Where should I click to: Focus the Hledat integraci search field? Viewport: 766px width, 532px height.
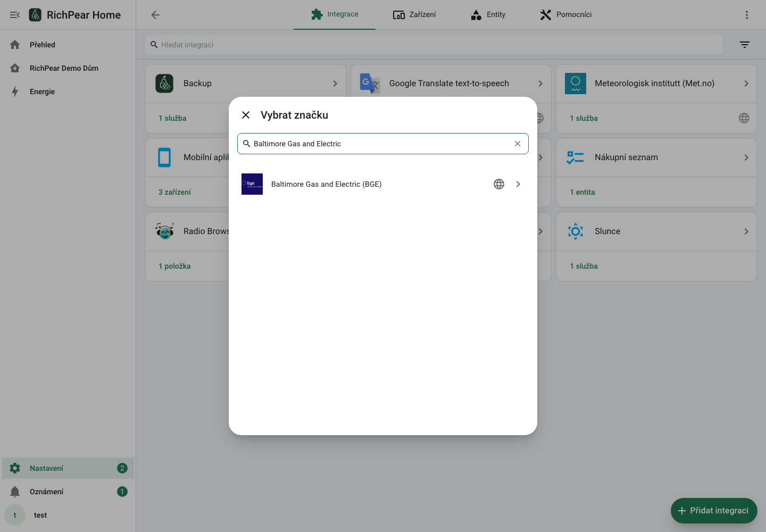[434, 45]
